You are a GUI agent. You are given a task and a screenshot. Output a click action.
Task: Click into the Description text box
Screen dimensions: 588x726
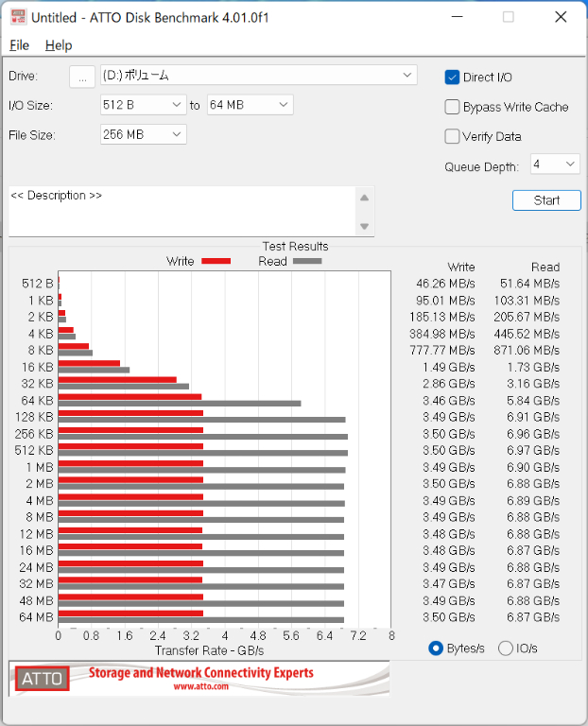pos(182,211)
